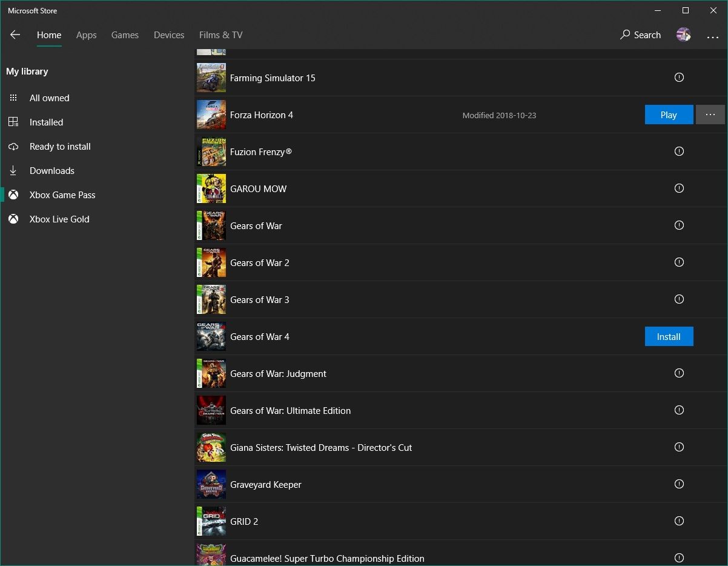Click the info icon for GAROU MOW
Viewport: 728px width, 566px height.
tap(679, 188)
